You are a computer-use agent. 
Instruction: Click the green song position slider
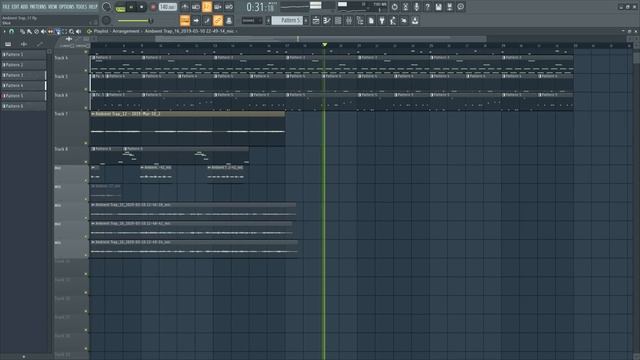click(x=135, y=20)
